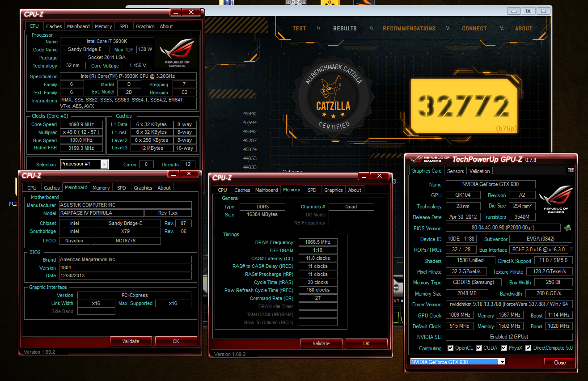This screenshot has height=381, width=588.
Task: Click OK in the Memory CPU-Z window
Action: pos(366,343)
